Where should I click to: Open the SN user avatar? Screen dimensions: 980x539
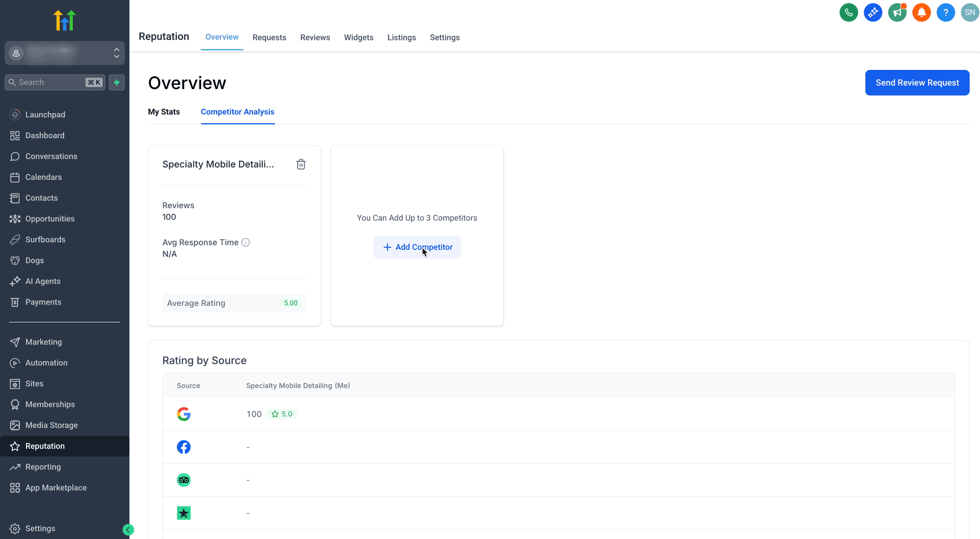(970, 12)
